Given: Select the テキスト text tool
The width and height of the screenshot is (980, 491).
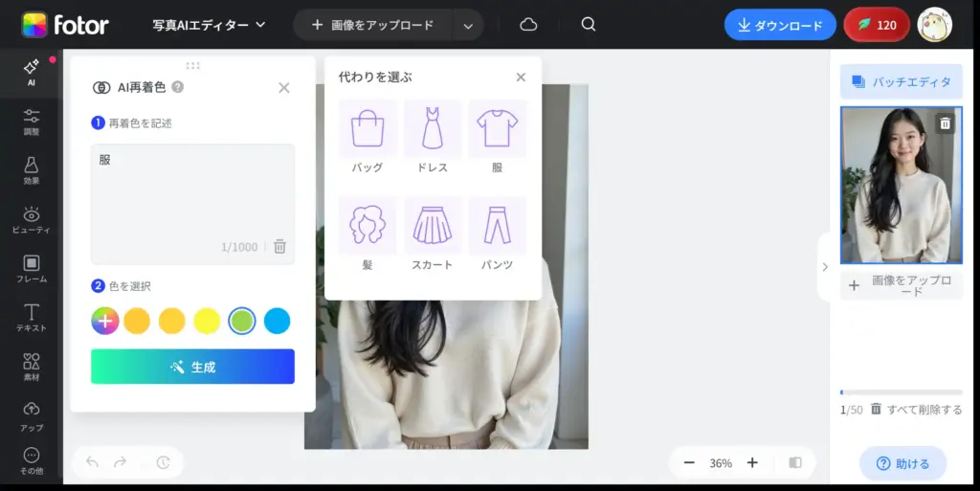Looking at the screenshot, I should coord(31,318).
